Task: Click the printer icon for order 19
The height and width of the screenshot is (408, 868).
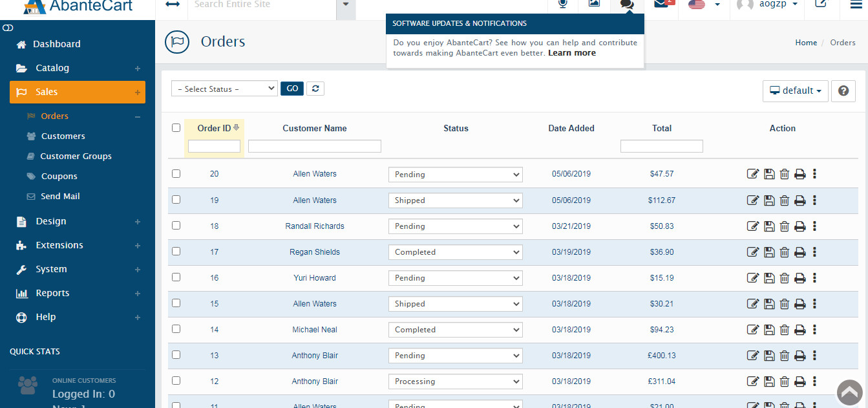Action: coord(800,200)
